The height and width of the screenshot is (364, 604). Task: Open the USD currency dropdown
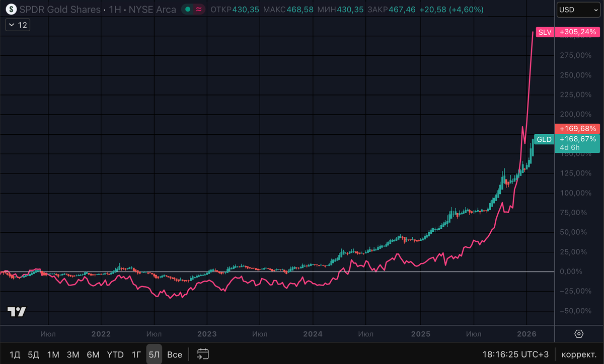577,10
